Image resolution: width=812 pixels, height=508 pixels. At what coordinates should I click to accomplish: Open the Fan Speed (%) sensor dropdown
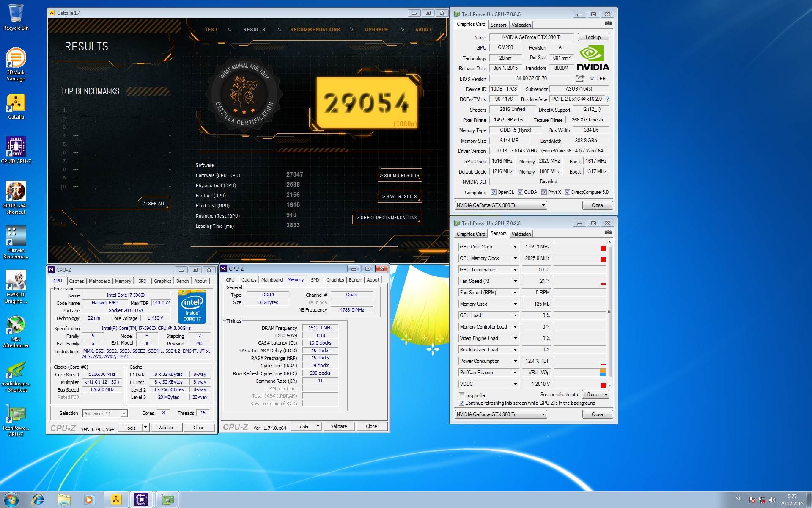(515, 281)
